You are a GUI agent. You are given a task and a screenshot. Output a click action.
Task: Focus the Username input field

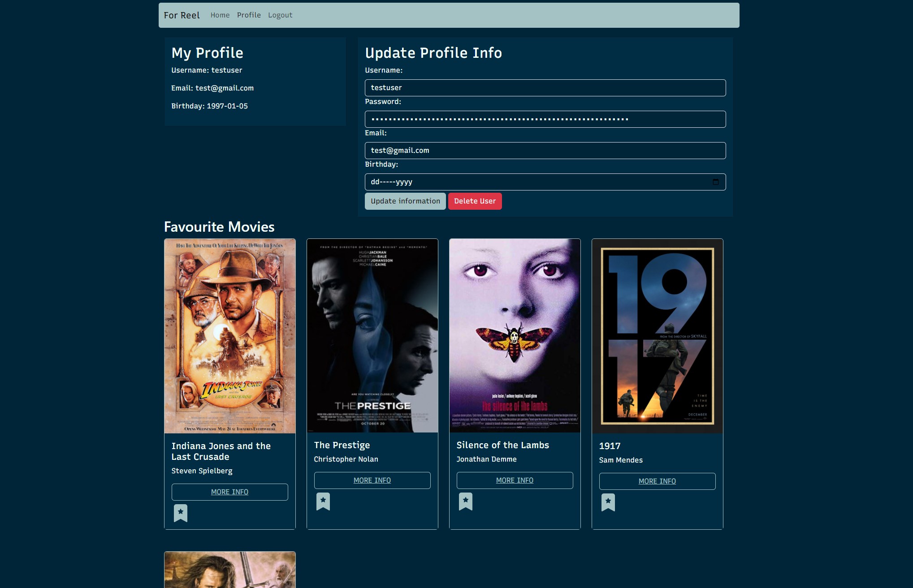[x=545, y=88]
